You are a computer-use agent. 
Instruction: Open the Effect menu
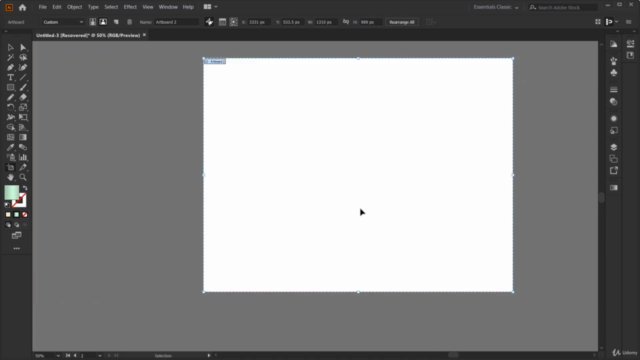[130, 7]
